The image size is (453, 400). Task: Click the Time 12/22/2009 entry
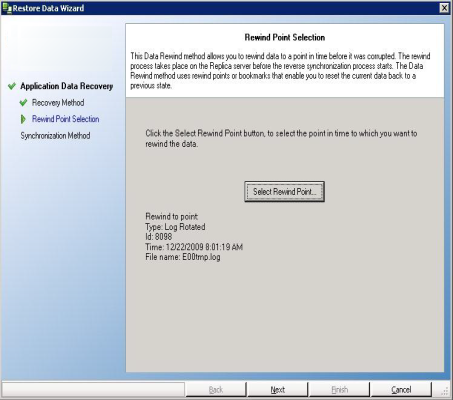click(x=194, y=247)
